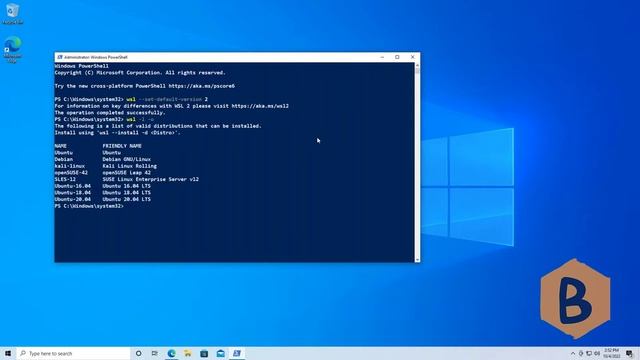Select the PowerShell taskbar icon

pyautogui.click(x=237, y=353)
